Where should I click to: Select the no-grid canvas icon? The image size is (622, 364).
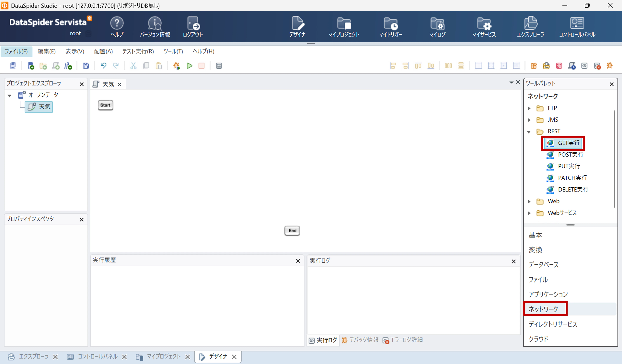(478, 66)
